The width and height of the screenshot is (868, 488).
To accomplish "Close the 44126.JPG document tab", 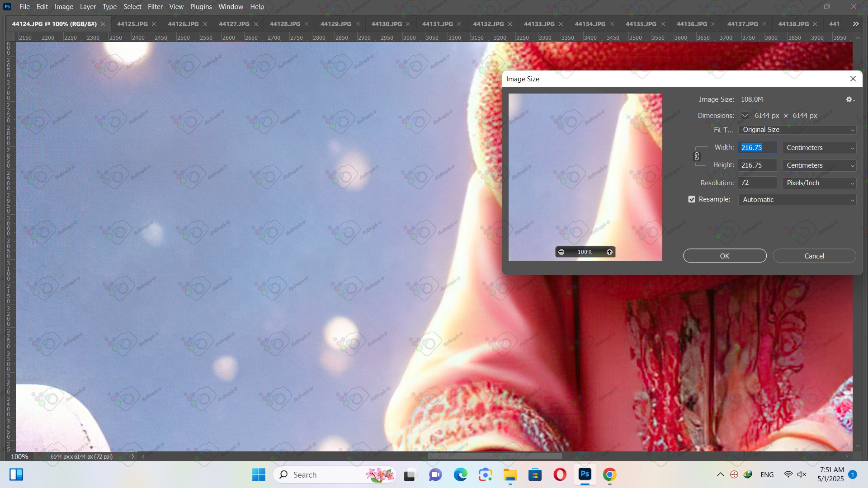I will point(205,24).
